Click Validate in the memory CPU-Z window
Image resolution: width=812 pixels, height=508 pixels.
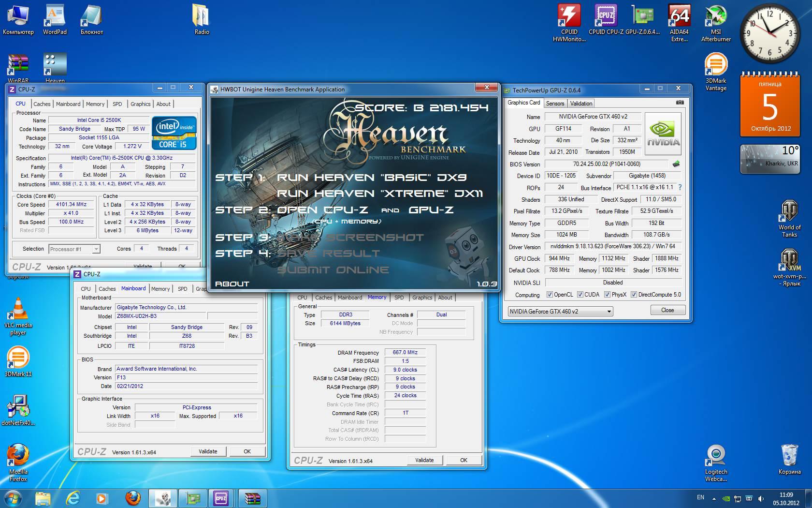[424, 460]
